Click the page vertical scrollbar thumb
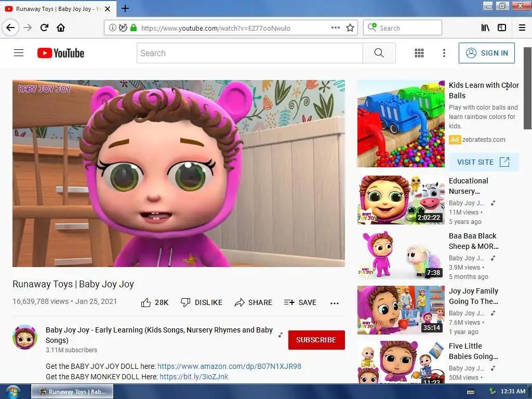Viewport: 532px width, 399px height. point(528,88)
